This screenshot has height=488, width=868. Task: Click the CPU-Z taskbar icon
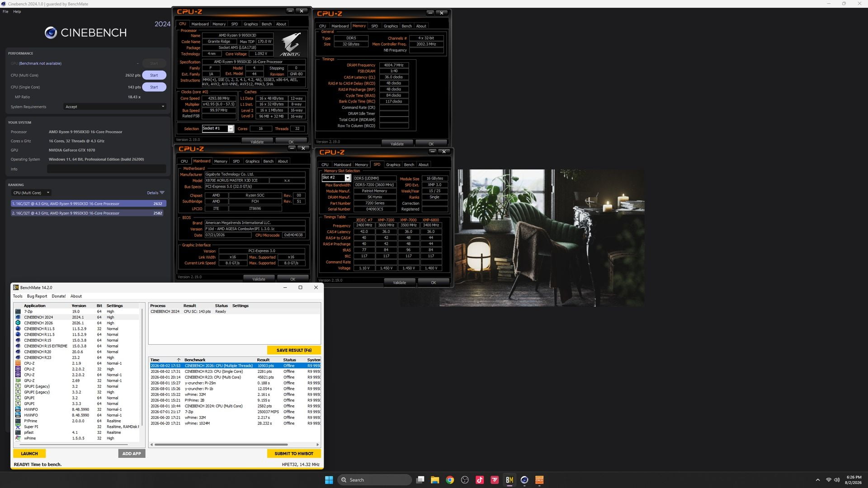click(x=539, y=480)
